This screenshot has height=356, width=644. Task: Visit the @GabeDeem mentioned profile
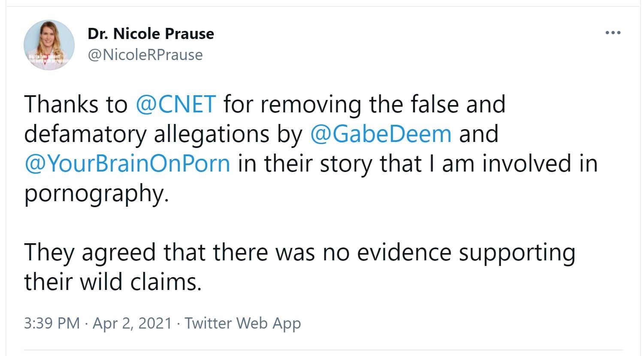coord(380,134)
